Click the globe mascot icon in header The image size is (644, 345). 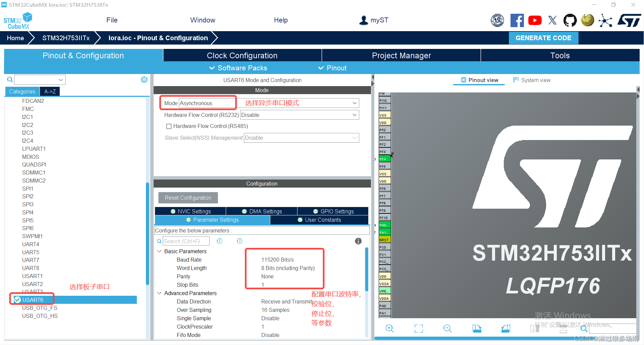[588, 20]
